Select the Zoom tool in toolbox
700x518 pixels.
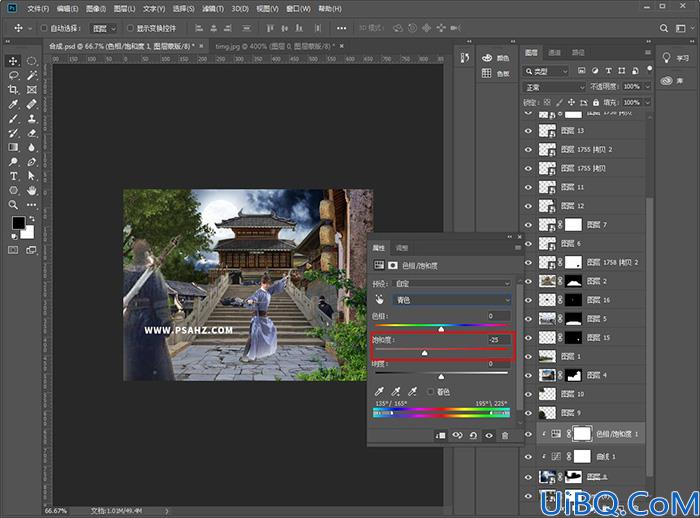click(13, 205)
